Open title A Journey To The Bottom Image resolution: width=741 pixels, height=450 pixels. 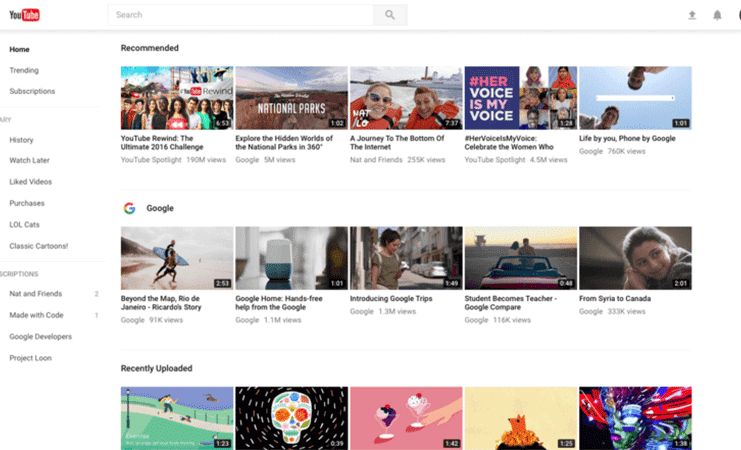[397, 143]
